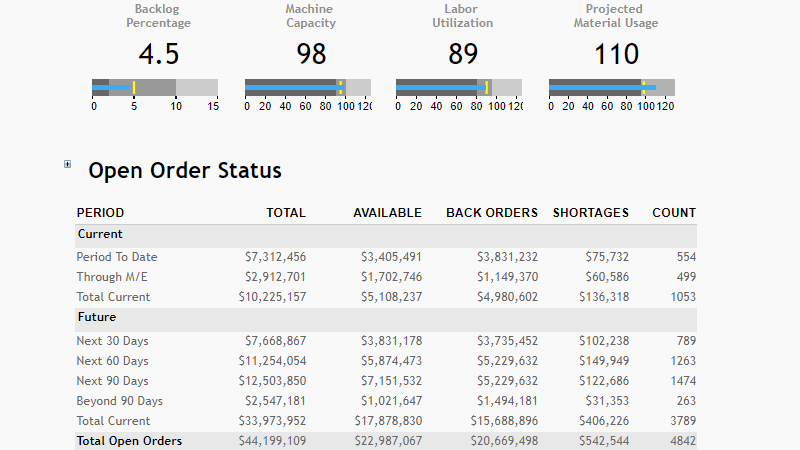Click the Projected Material Usage title
The height and width of the screenshot is (450, 800).
(x=616, y=16)
